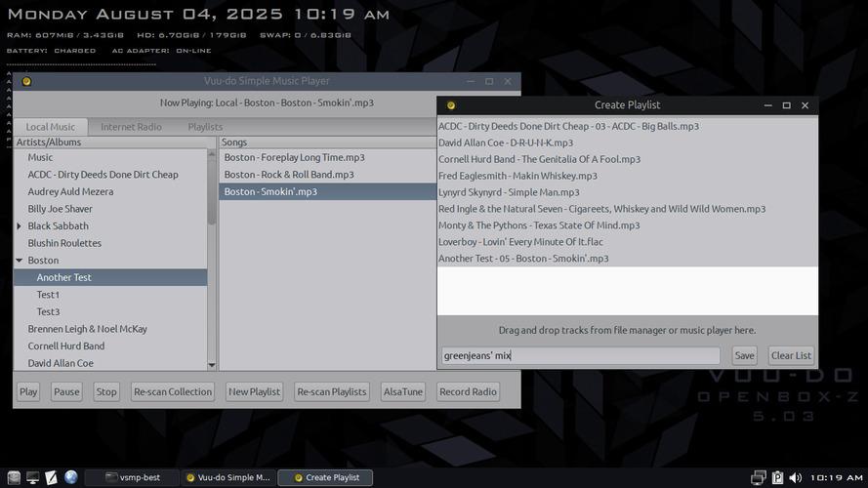Click the Clear List button
The image size is (868, 488).
pyautogui.click(x=790, y=356)
